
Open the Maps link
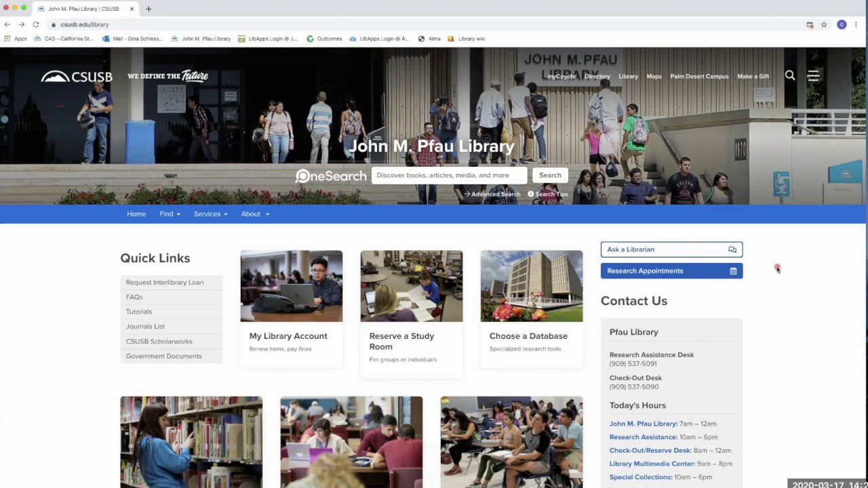click(x=654, y=77)
